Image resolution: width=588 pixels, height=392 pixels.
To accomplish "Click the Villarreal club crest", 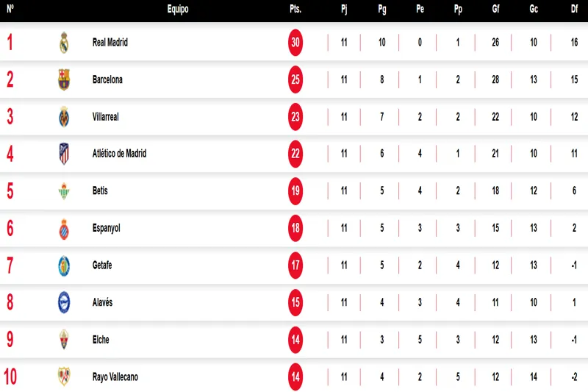I will pyautogui.click(x=64, y=117).
